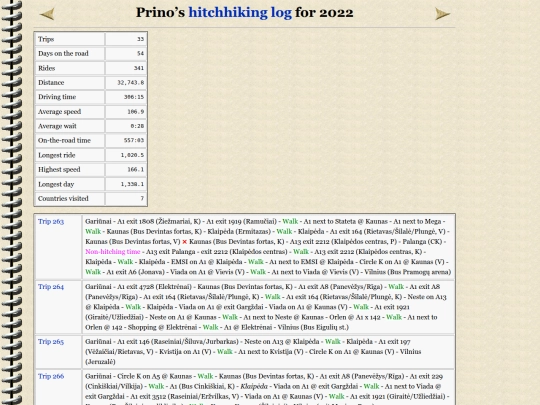Viewport: 540px width, 405px height.
Task: Click 'for 2022' in the page title
Action: (x=324, y=13)
